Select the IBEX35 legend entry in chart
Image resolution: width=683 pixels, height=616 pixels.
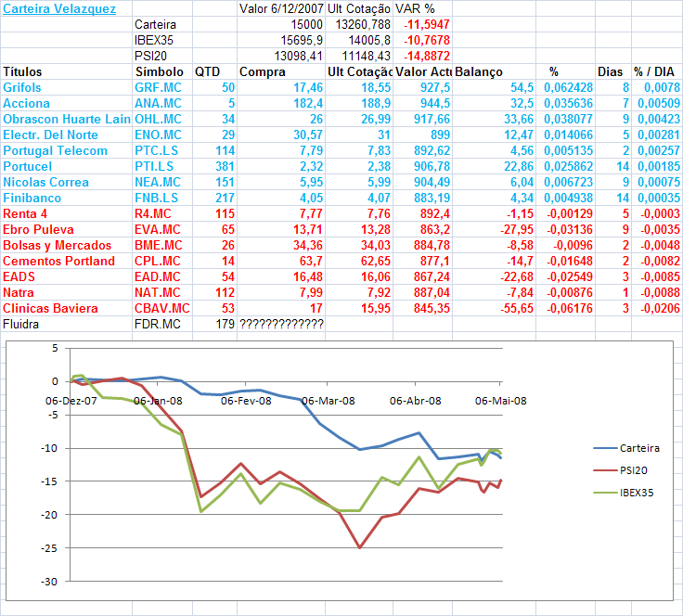click(x=624, y=493)
